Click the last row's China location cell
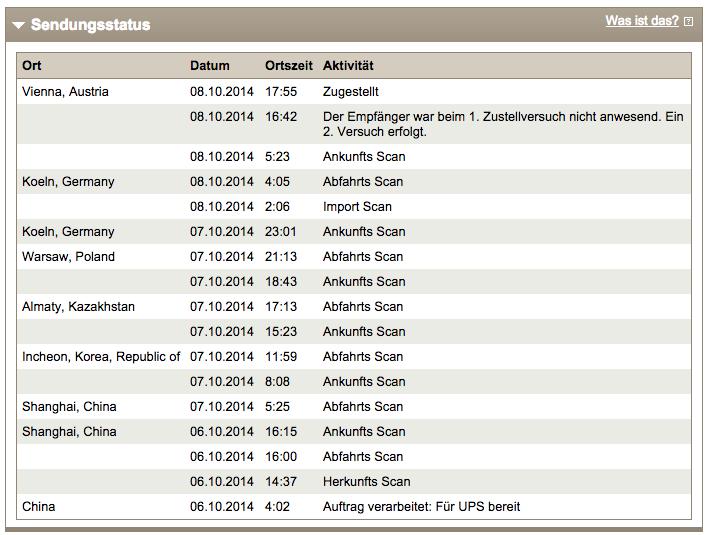The height and width of the screenshot is (535, 709). pos(39,507)
